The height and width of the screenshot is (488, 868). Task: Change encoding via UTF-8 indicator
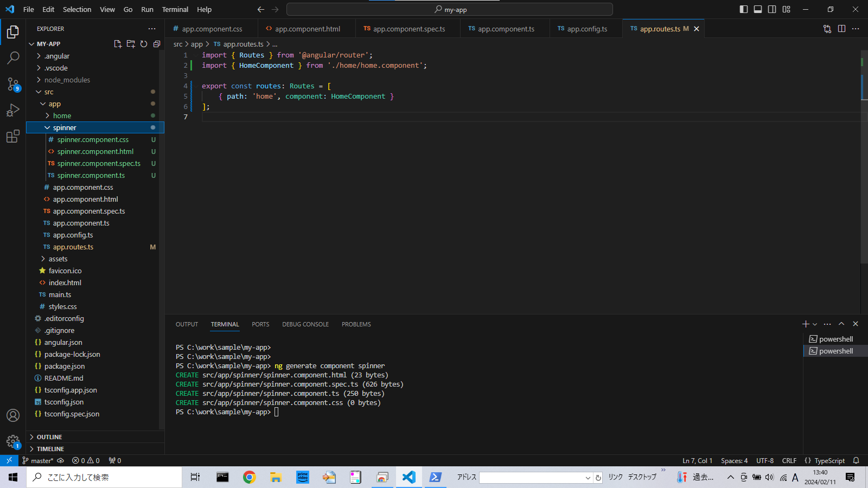(x=765, y=460)
